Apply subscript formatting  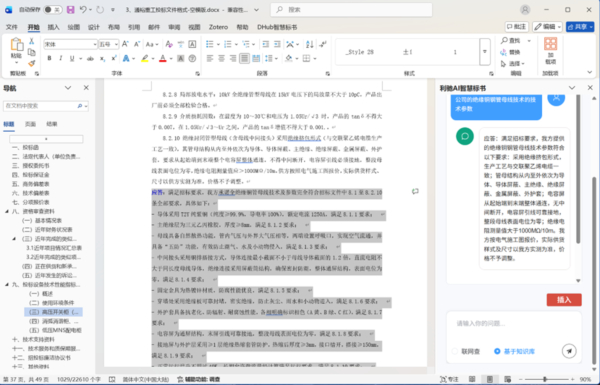pos(102,59)
